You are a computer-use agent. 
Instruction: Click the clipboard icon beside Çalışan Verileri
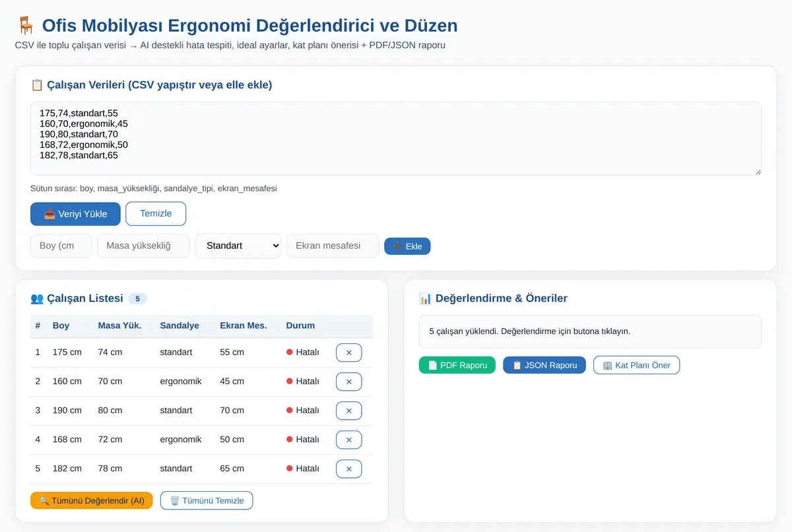[37, 84]
